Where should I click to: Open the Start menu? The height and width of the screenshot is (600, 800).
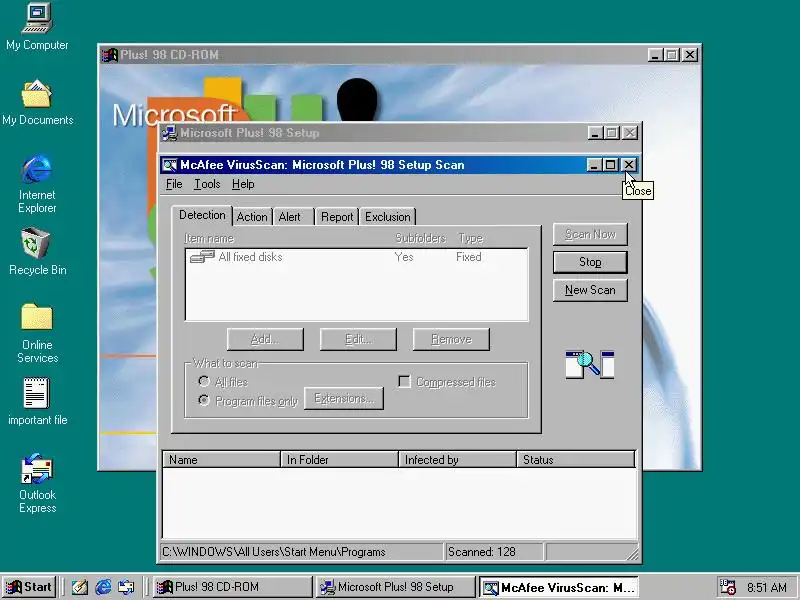(29, 587)
